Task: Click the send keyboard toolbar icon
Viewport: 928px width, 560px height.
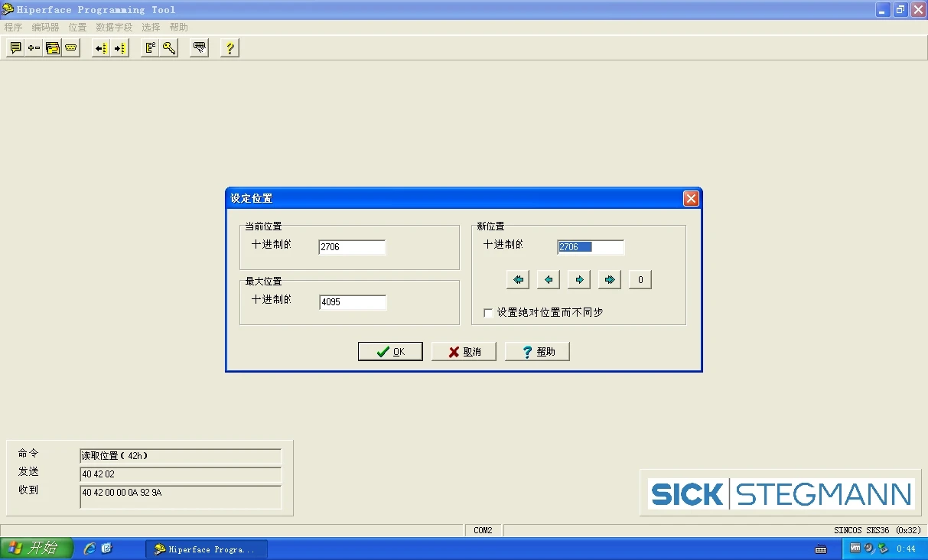Action: click(199, 47)
